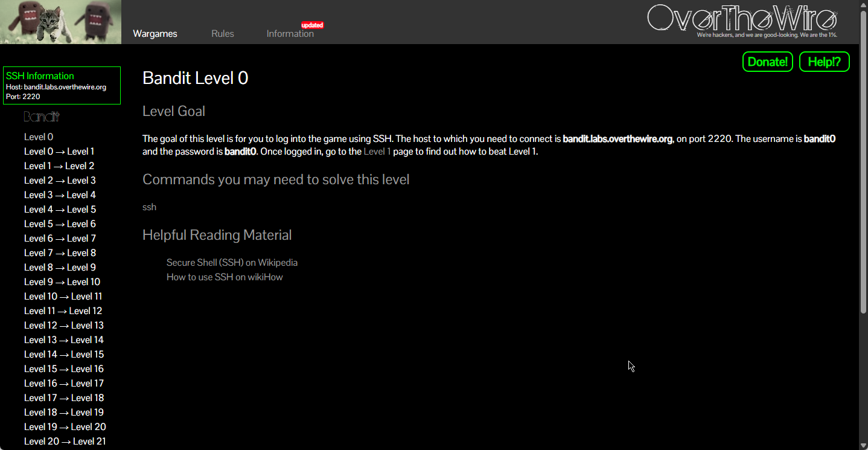
Task: Go to Level 13 → Level 14
Action: click(x=64, y=340)
